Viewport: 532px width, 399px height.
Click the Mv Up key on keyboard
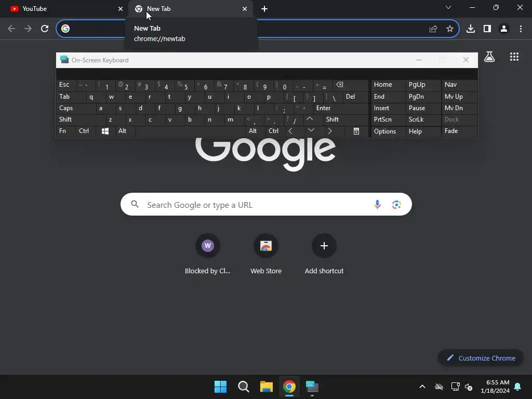[459, 97]
